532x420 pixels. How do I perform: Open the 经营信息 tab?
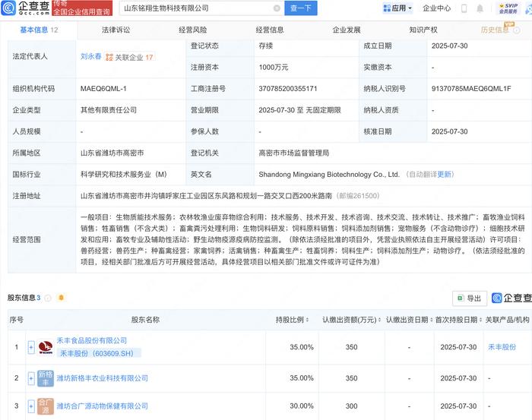point(270,30)
